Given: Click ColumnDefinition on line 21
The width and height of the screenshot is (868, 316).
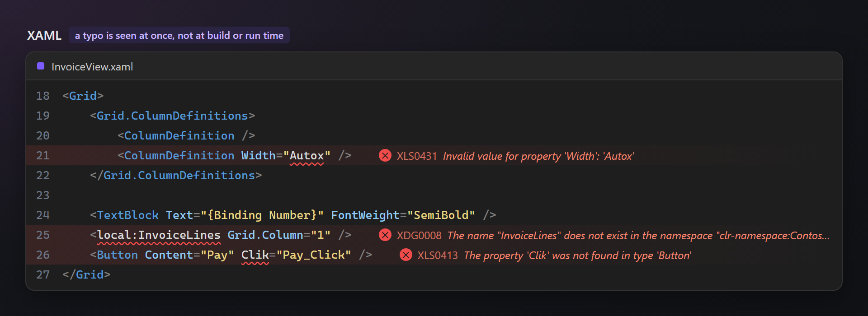Looking at the screenshot, I should [x=179, y=155].
